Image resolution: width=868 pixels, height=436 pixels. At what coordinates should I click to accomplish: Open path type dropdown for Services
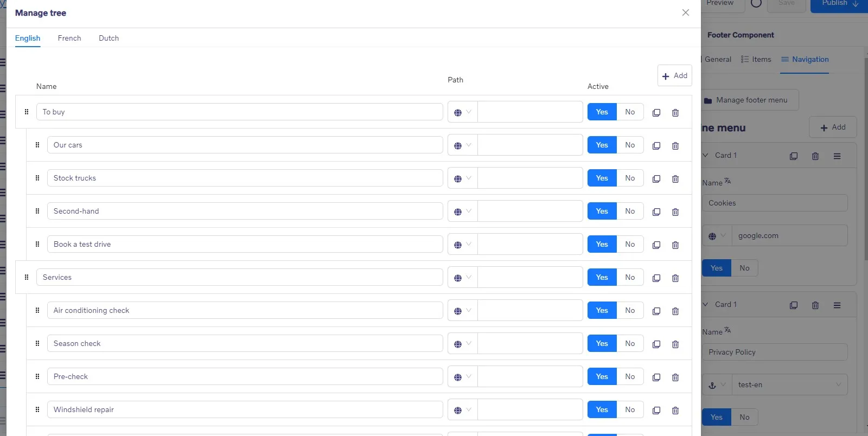tap(463, 278)
